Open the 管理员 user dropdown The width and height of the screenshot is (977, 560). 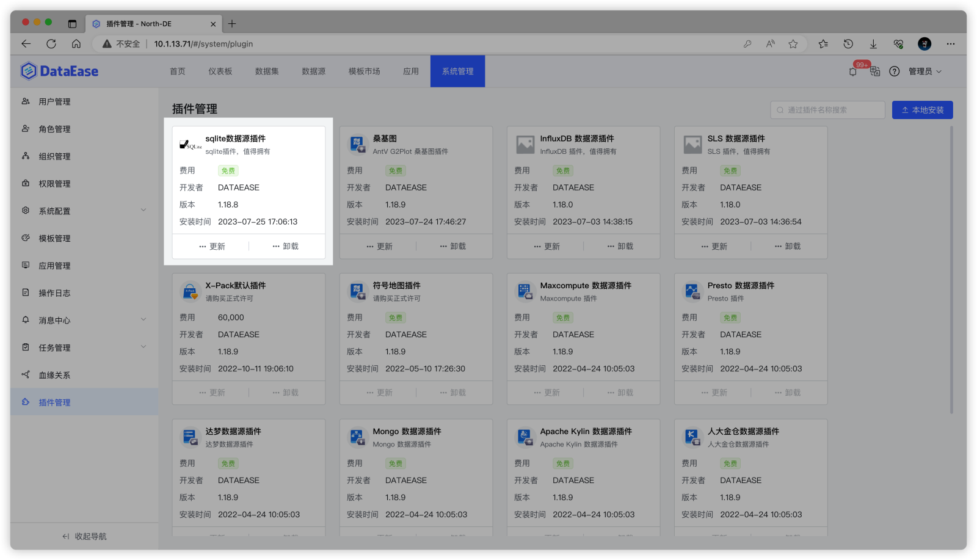pos(925,71)
